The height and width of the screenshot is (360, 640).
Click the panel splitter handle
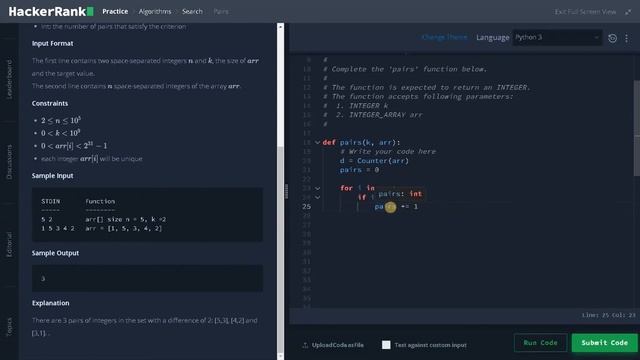[x=287, y=191]
